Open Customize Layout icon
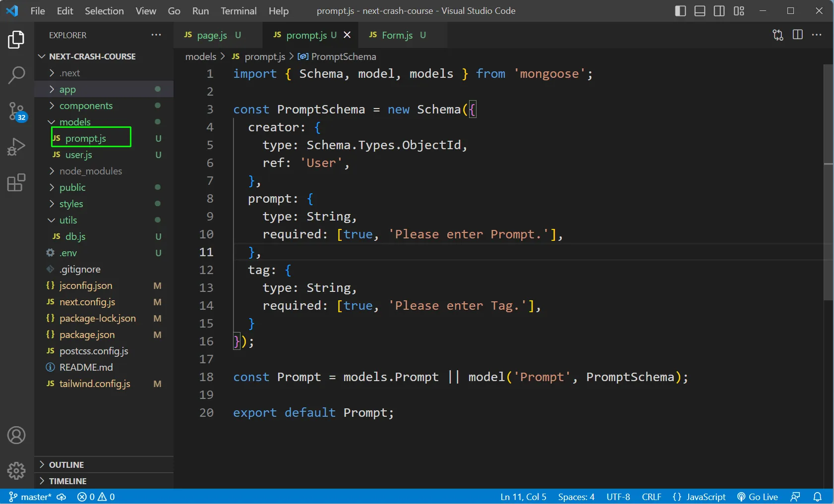834x504 pixels. click(x=739, y=11)
